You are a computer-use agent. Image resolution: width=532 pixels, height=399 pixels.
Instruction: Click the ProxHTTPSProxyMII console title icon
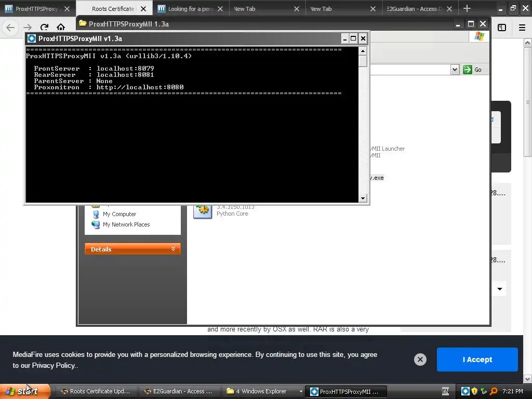32,38
